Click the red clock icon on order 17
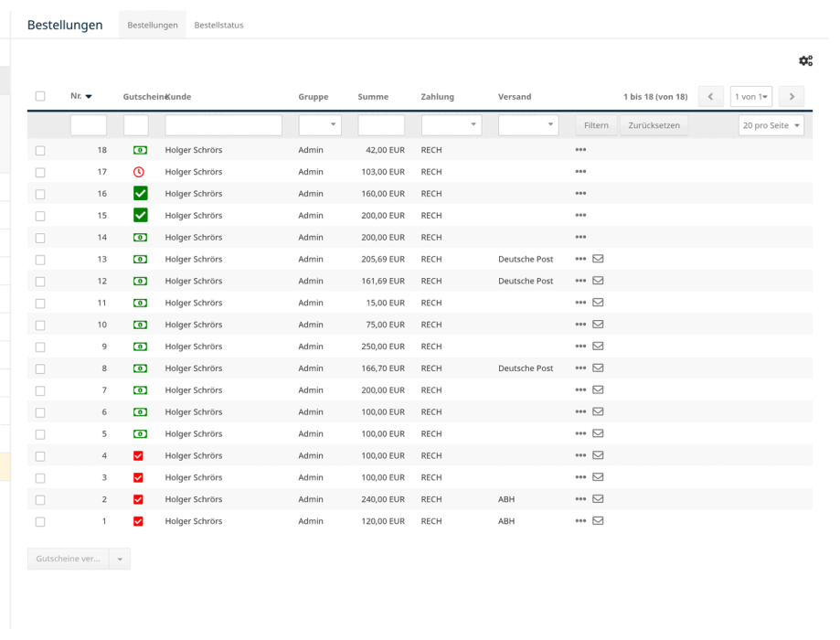This screenshot has height=640, width=840. (139, 172)
